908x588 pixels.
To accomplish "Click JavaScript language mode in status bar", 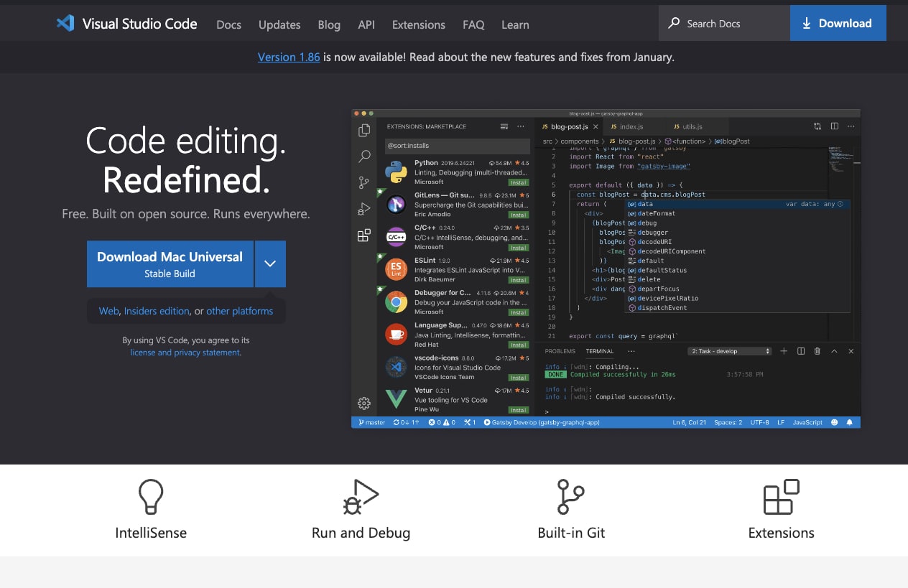I will pyautogui.click(x=807, y=422).
